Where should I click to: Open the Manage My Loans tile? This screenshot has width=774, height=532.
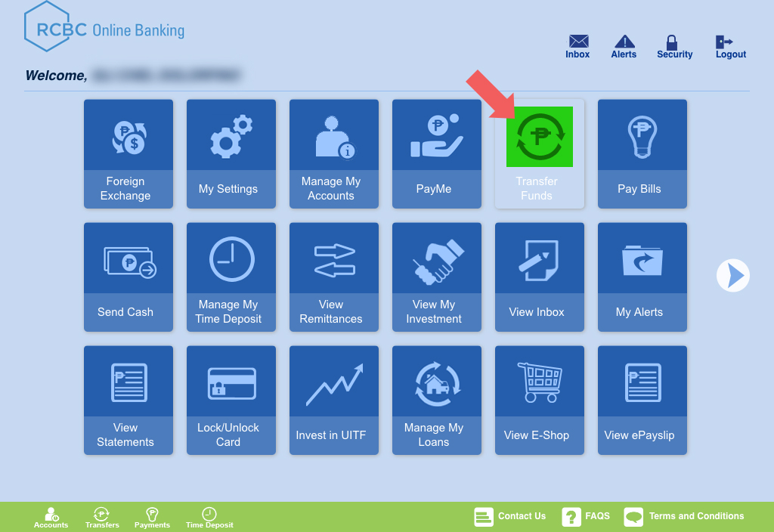click(436, 401)
